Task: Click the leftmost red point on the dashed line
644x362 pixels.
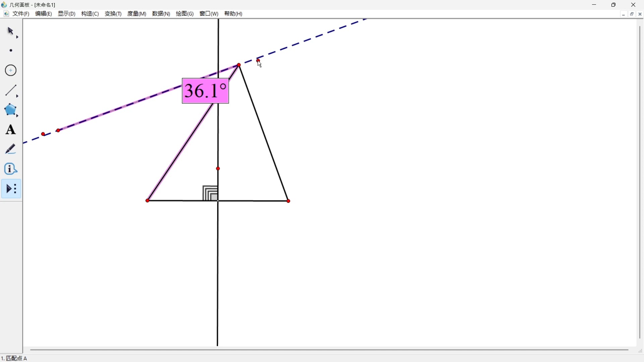Action: pos(43,134)
